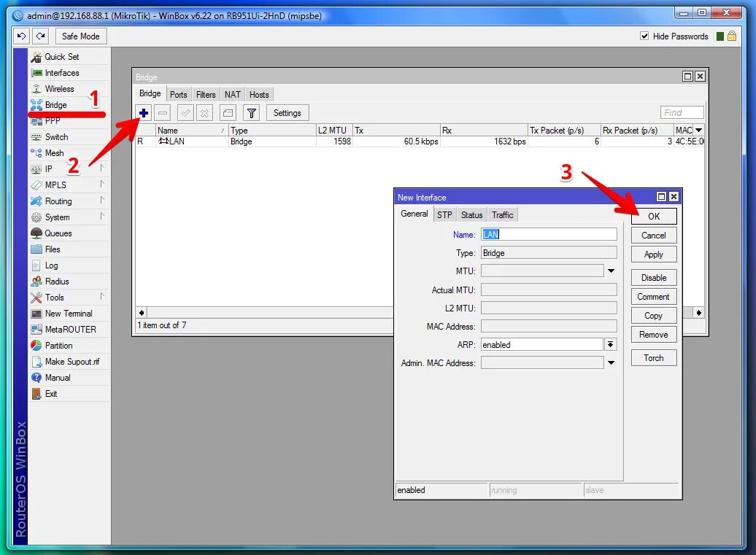The image size is (756, 555).
Task: Click left arrow of Bridge horizontal scrollbar
Action: click(x=142, y=313)
